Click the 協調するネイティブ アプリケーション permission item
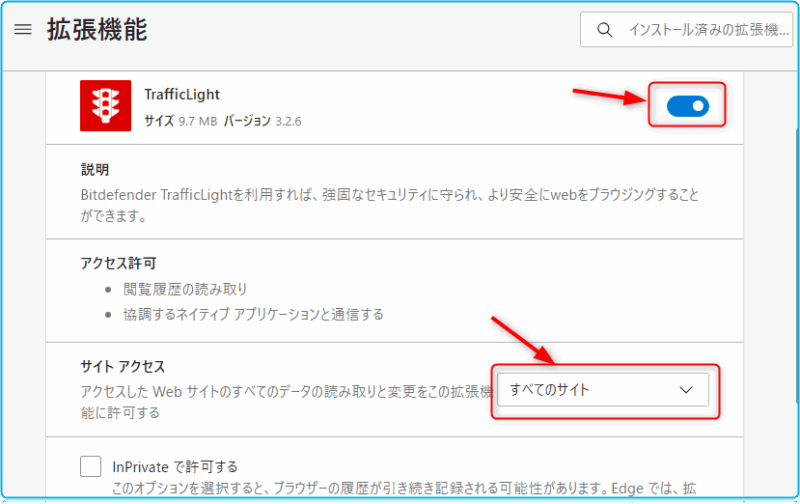This screenshot has height=504, width=800. [253, 314]
